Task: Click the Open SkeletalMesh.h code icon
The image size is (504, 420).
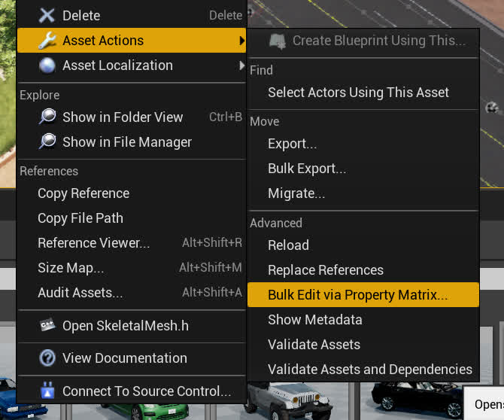Action: pyautogui.click(x=47, y=326)
